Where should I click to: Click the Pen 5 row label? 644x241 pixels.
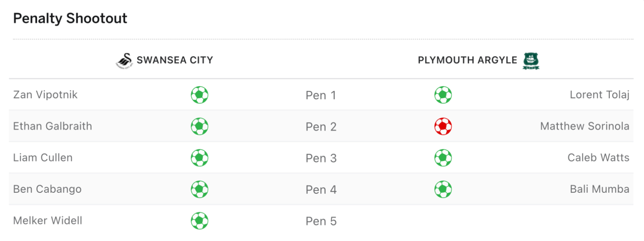(x=321, y=221)
